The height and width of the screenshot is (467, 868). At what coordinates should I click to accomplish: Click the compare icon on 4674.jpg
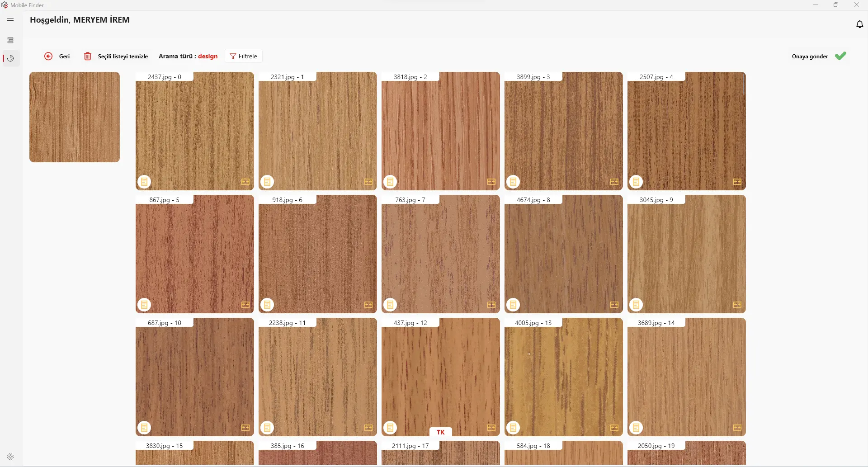coord(614,305)
